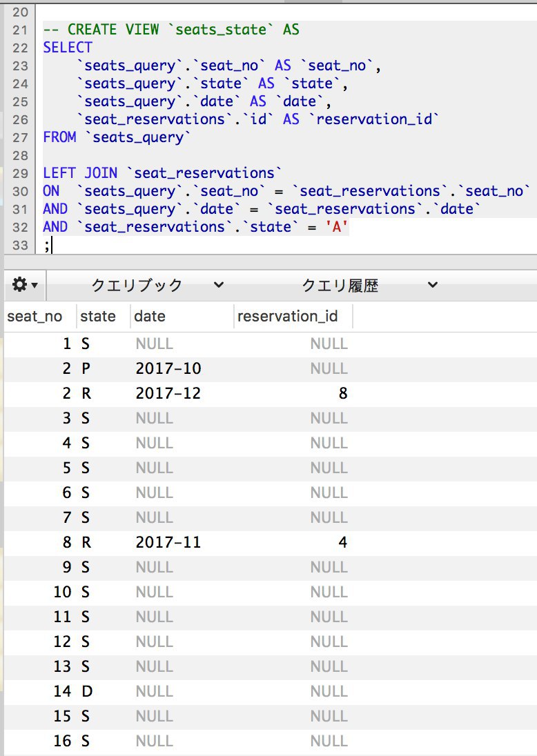The width and height of the screenshot is (537, 756).
Task: Click the reservation_id cell with value 4
Action: (342, 543)
